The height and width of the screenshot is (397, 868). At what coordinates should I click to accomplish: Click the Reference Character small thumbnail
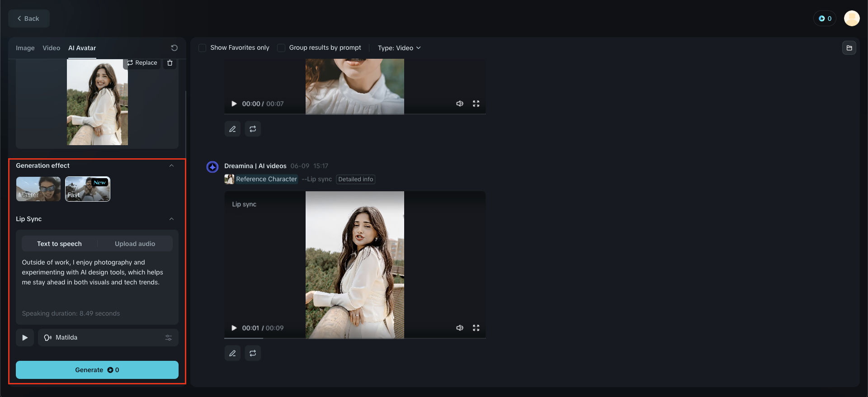[x=229, y=179]
